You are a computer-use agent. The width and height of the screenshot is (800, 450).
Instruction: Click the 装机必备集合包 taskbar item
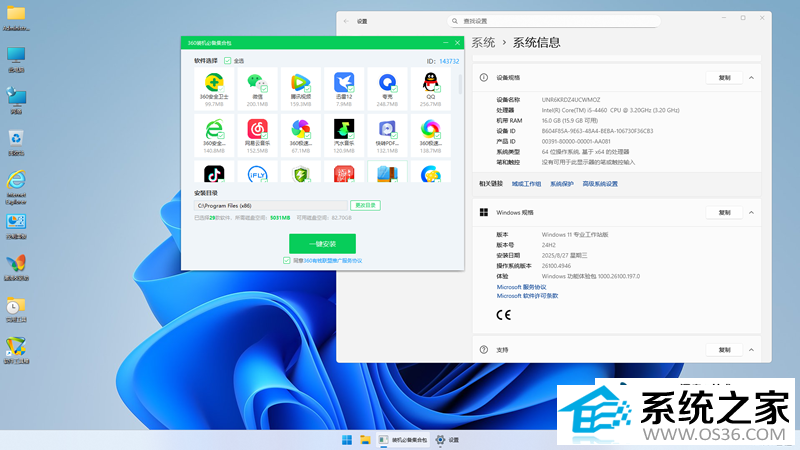point(403,440)
